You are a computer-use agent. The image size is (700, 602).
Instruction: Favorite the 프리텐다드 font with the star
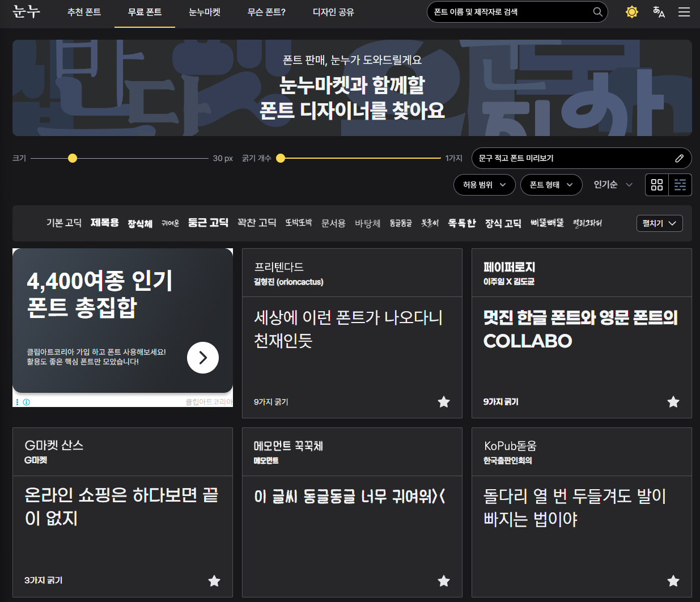point(444,401)
